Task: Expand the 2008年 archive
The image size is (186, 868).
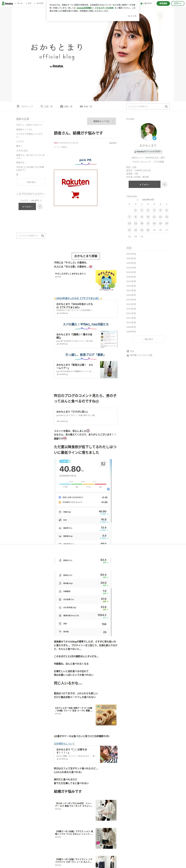Action: click(x=131, y=332)
